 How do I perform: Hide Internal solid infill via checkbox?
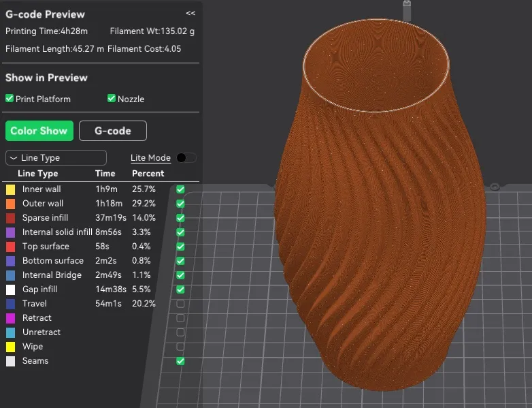(180, 232)
